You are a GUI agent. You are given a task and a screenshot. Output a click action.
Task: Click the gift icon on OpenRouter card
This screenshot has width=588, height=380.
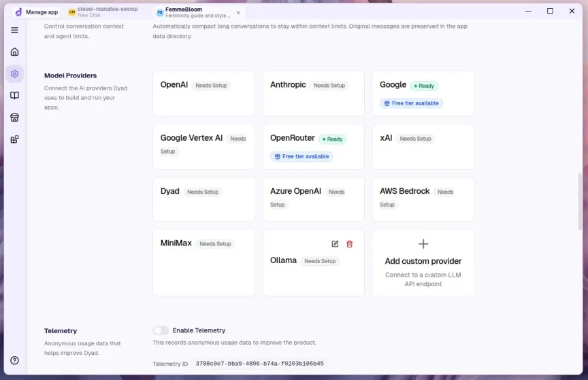[x=278, y=156]
